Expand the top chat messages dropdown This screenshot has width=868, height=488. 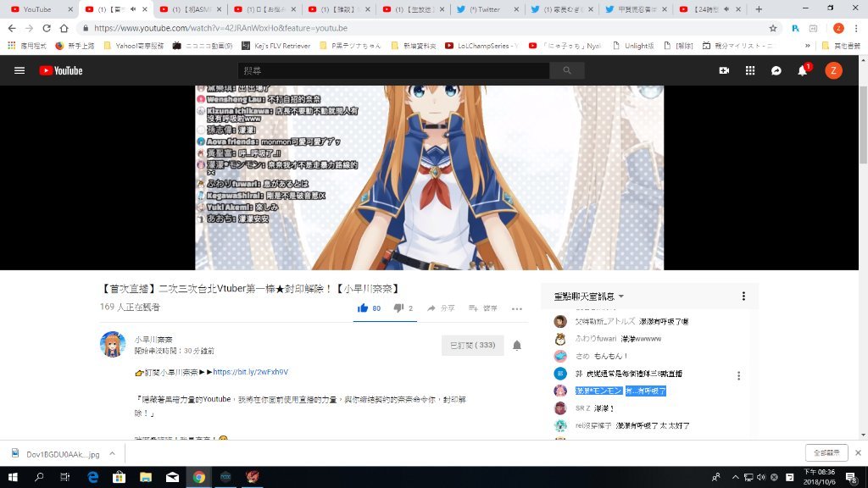[589, 297]
